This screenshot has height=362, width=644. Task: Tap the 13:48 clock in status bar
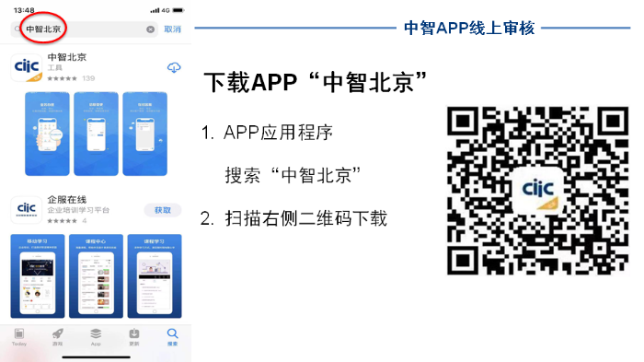(24, 10)
